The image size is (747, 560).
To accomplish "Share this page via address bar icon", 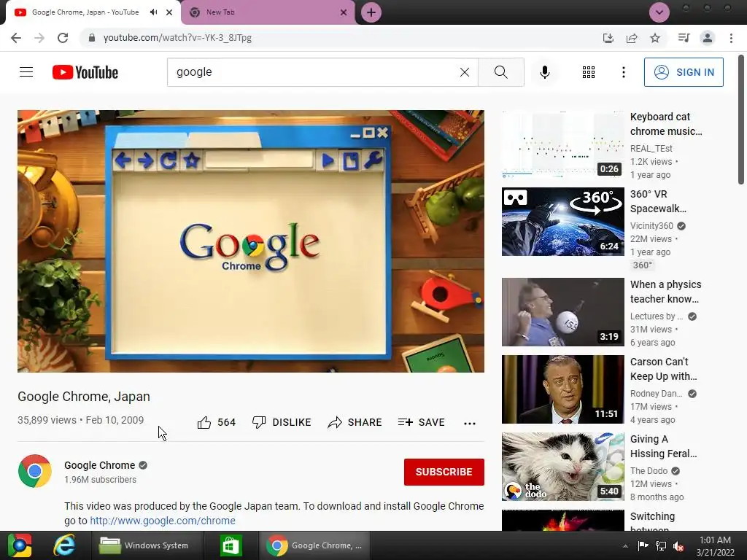I will (x=632, y=38).
